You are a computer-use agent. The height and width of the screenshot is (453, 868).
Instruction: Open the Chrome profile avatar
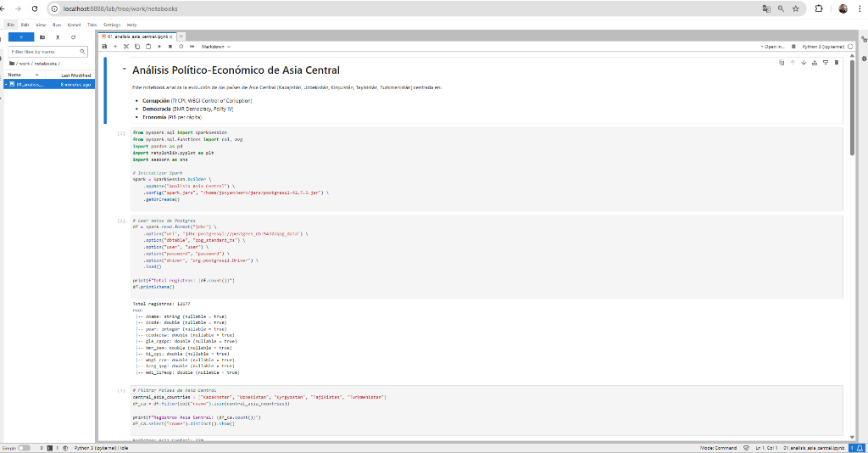[x=843, y=8]
